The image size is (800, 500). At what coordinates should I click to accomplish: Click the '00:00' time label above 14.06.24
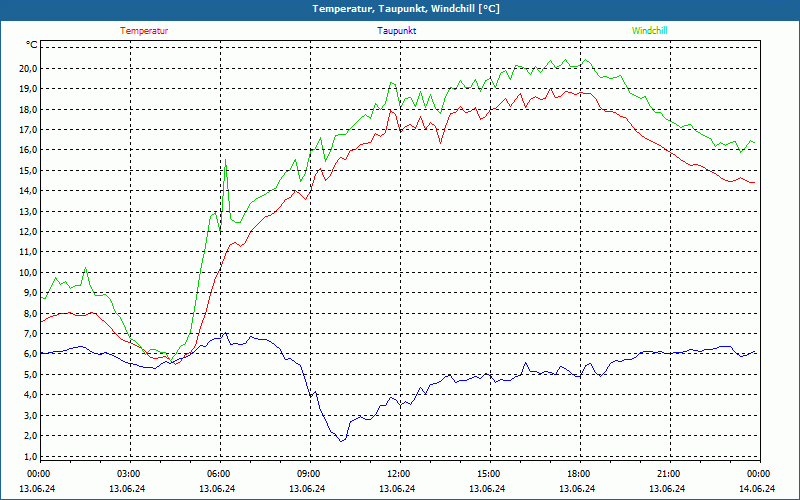[758, 474]
